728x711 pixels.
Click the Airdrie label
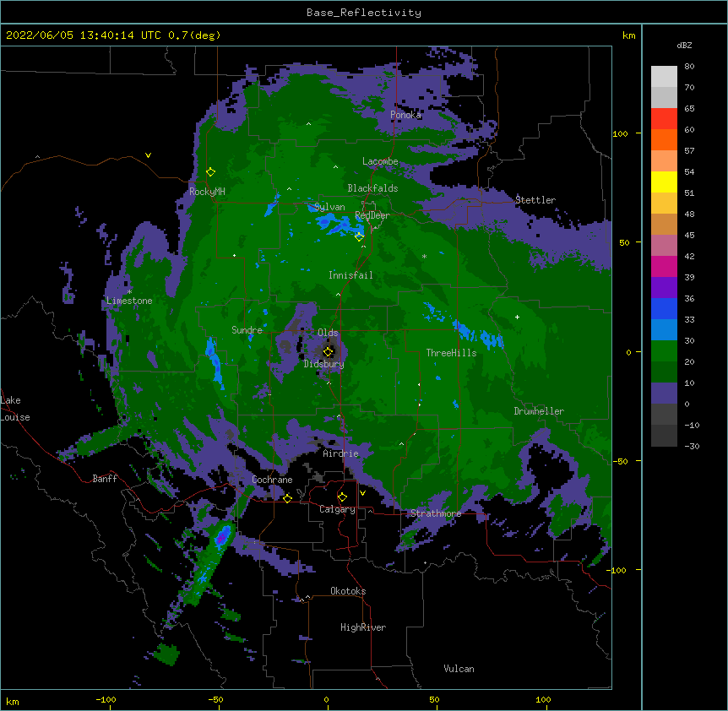point(341,453)
